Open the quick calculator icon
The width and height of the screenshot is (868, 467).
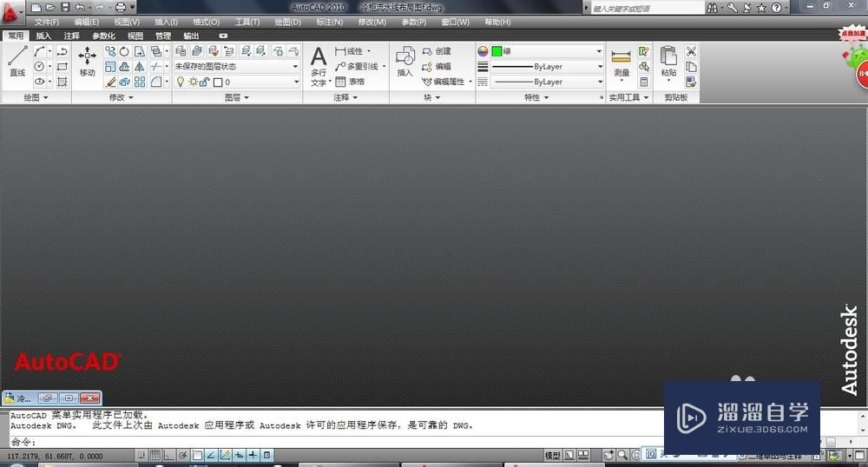coord(644,82)
